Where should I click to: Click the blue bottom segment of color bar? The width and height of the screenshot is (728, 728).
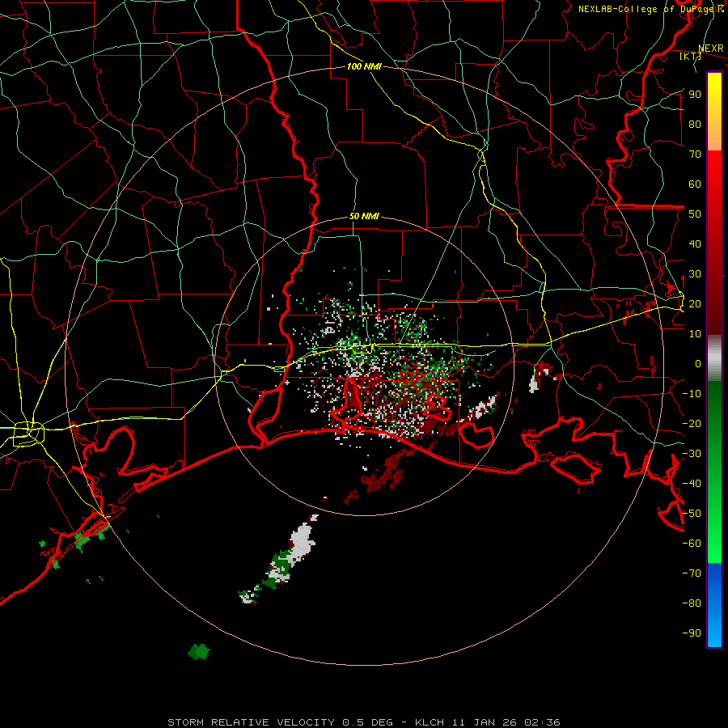pyautogui.click(x=714, y=605)
